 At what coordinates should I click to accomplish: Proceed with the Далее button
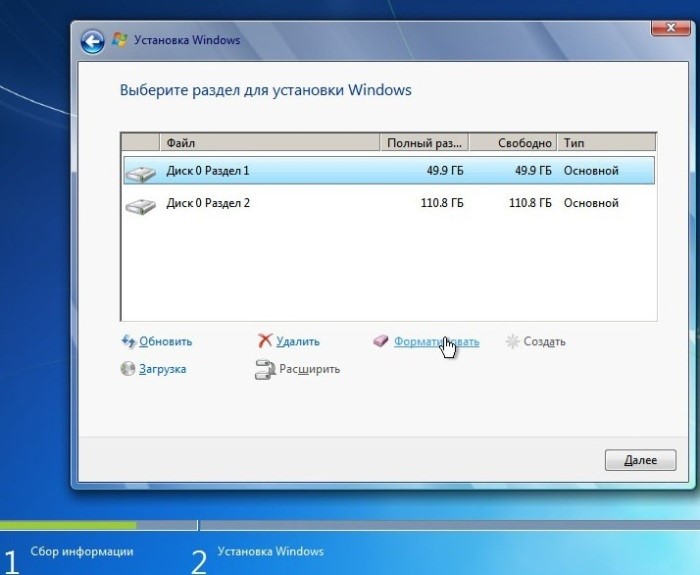[640, 460]
